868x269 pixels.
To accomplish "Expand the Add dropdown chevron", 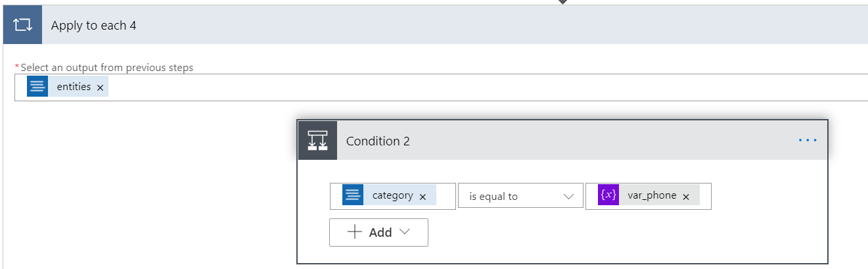I will (405, 232).
